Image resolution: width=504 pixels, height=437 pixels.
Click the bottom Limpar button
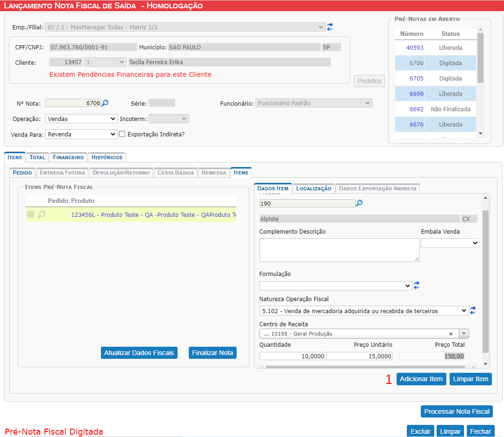click(x=451, y=431)
